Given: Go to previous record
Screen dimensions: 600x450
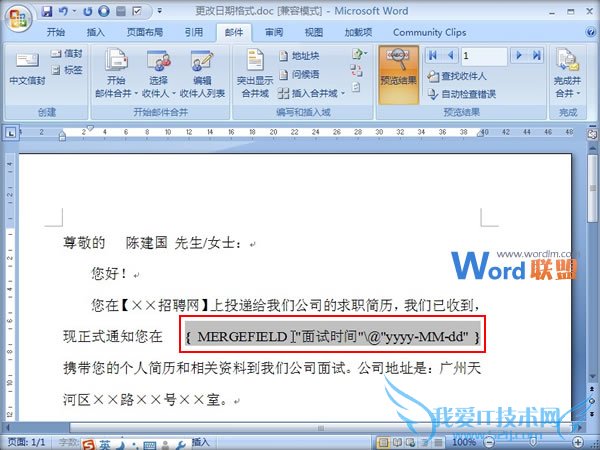Looking at the screenshot, I should click(451, 56).
